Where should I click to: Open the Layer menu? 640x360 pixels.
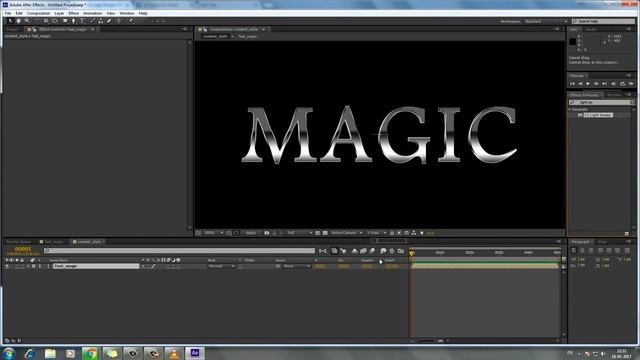click(x=59, y=13)
